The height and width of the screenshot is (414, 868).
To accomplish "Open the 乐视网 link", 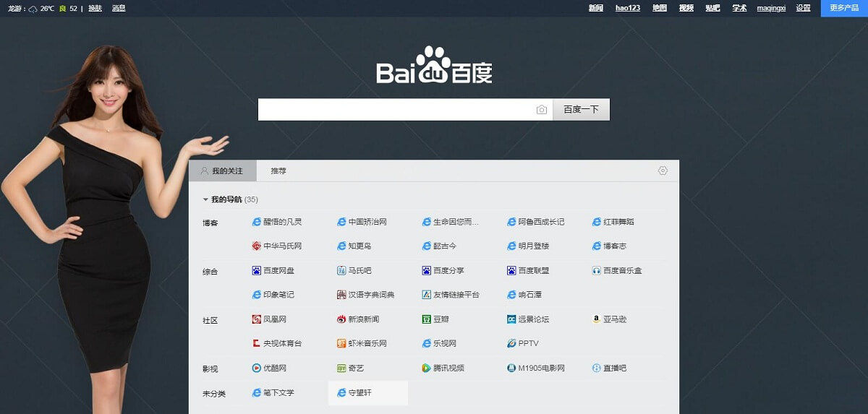I will coord(445,343).
